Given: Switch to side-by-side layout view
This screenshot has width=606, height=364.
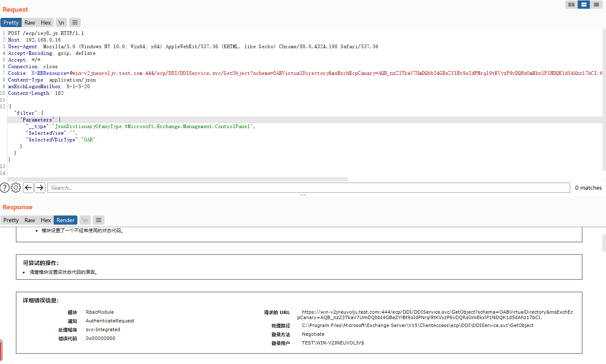Looking at the screenshot, I should [571, 5].
